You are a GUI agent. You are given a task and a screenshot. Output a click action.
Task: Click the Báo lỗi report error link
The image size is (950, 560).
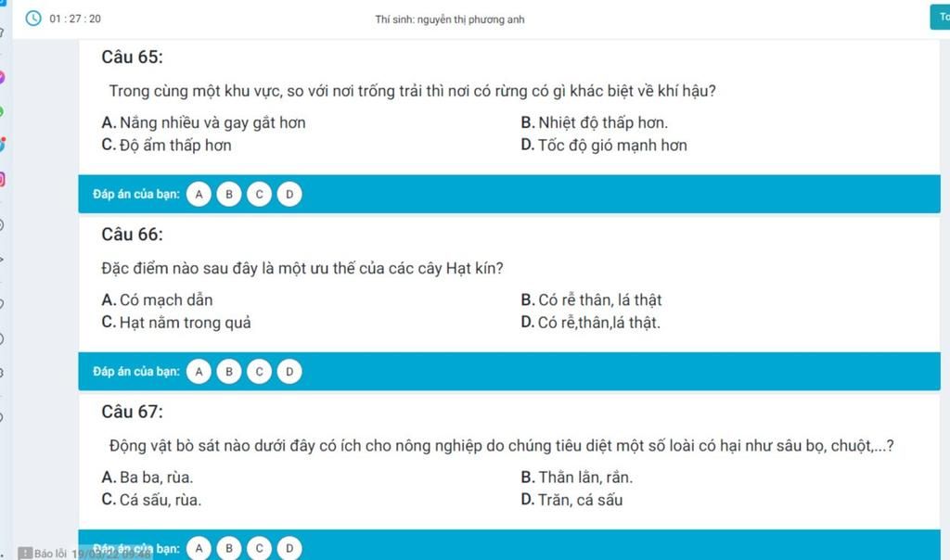(x=50, y=554)
